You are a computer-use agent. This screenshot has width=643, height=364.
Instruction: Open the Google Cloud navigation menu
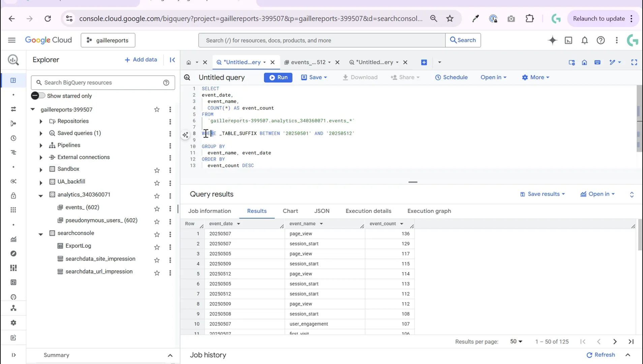point(12,40)
